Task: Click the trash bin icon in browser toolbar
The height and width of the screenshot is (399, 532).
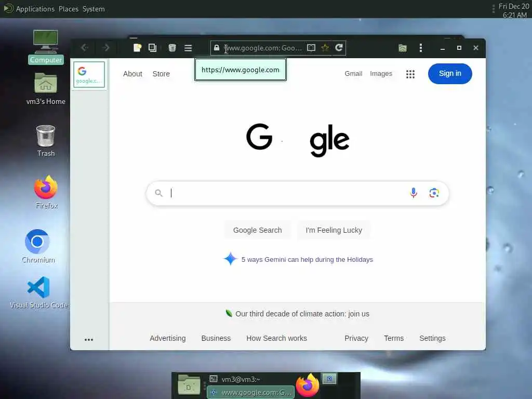Action: pos(172,48)
